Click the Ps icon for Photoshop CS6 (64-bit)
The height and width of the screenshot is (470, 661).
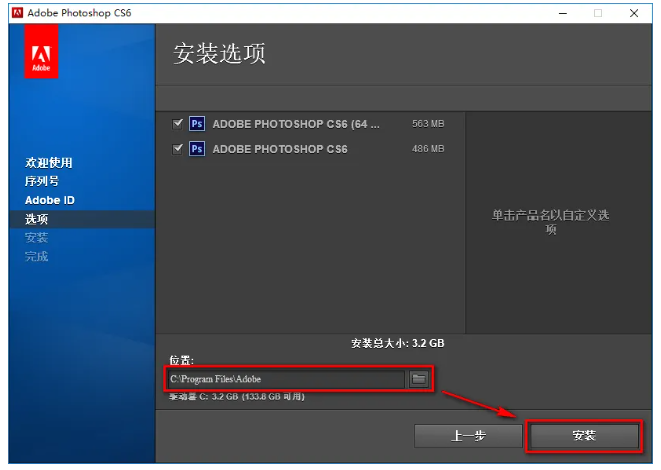tap(197, 124)
